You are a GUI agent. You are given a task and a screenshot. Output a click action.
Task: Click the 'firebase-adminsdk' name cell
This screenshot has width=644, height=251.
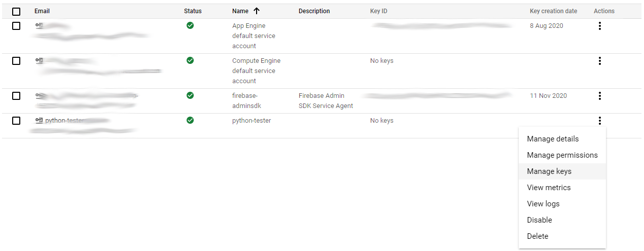coord(246,101)
